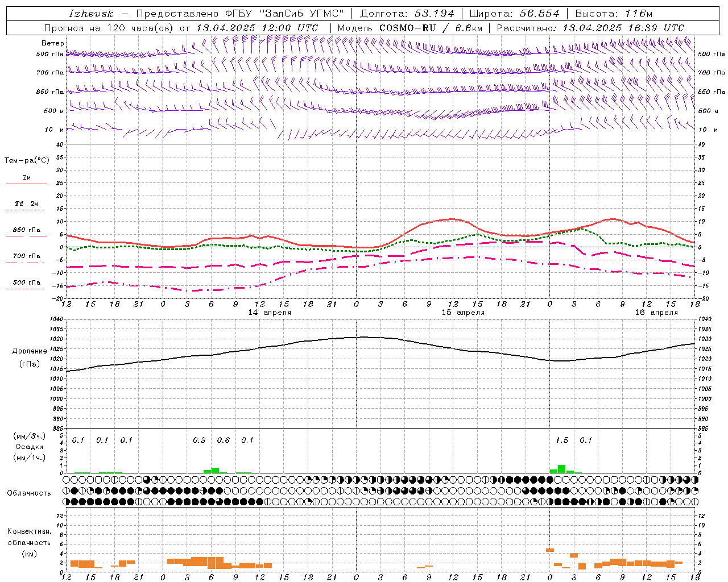Screen dimensions: 728x582
Task: Click the 'Ветер' wind panel label
Action: tap(53, 43)
